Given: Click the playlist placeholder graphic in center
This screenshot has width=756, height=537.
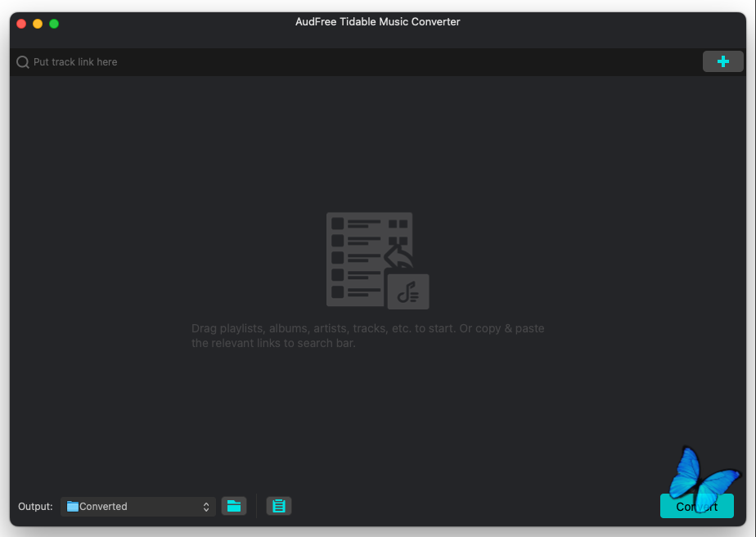Looking at the screenshot, I should 369,256.
